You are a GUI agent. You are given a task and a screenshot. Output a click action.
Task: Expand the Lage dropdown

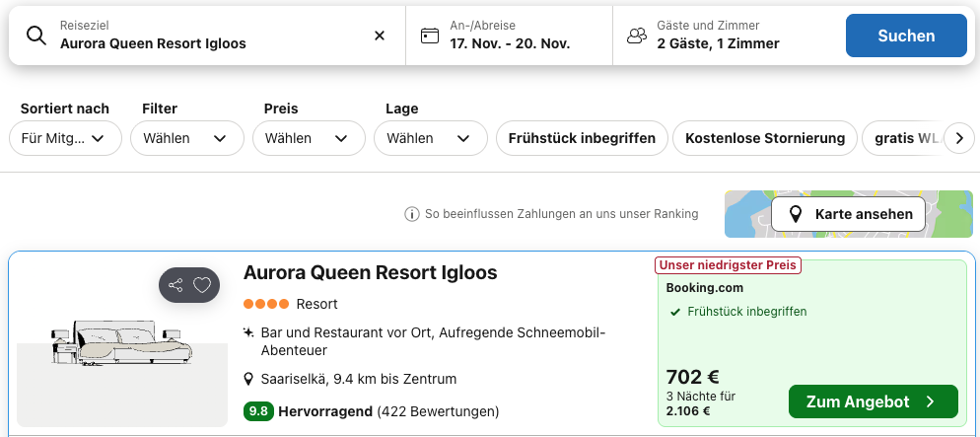tap(430, 138)
